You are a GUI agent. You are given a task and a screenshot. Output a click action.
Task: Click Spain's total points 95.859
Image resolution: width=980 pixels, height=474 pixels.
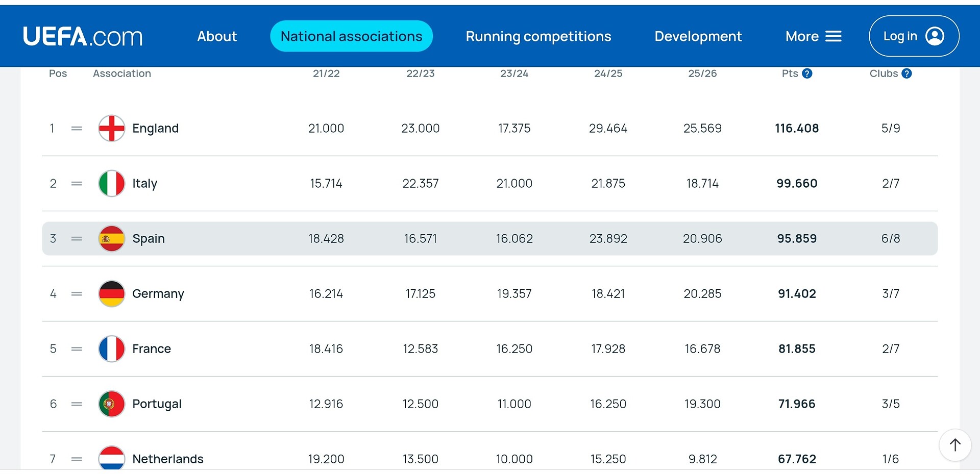click(797, 238)
